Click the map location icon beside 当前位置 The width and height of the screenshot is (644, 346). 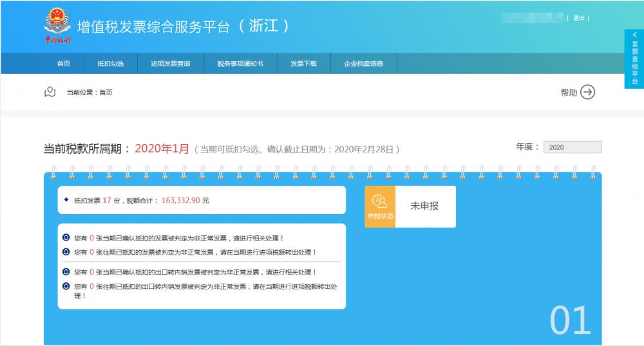(50, 92)
